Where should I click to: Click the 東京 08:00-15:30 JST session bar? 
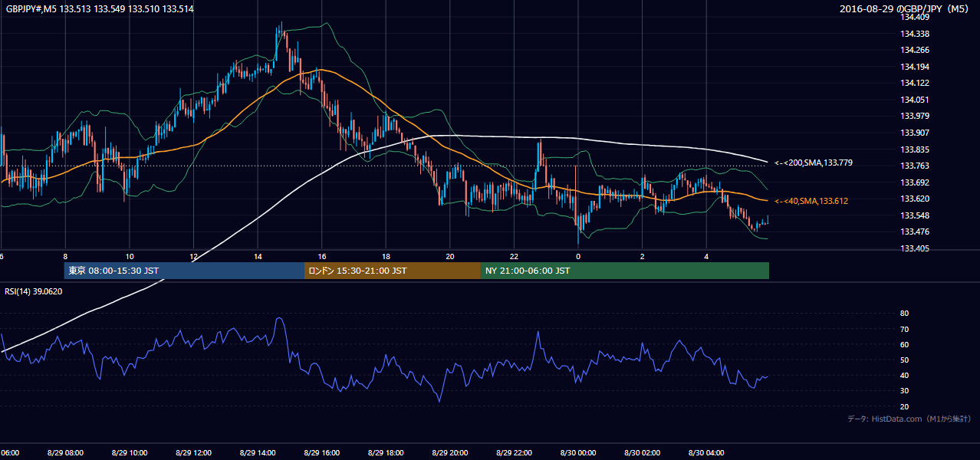tap(184, 271)
